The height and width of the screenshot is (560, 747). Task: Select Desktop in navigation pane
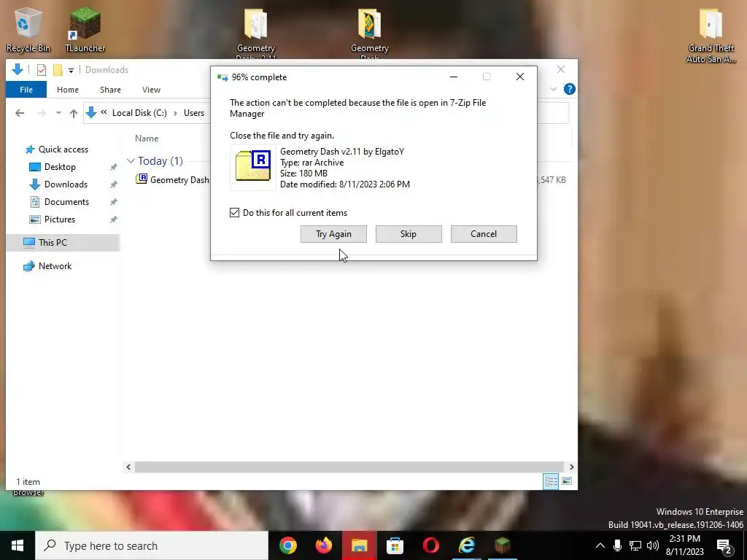click(x=60, y=167)
